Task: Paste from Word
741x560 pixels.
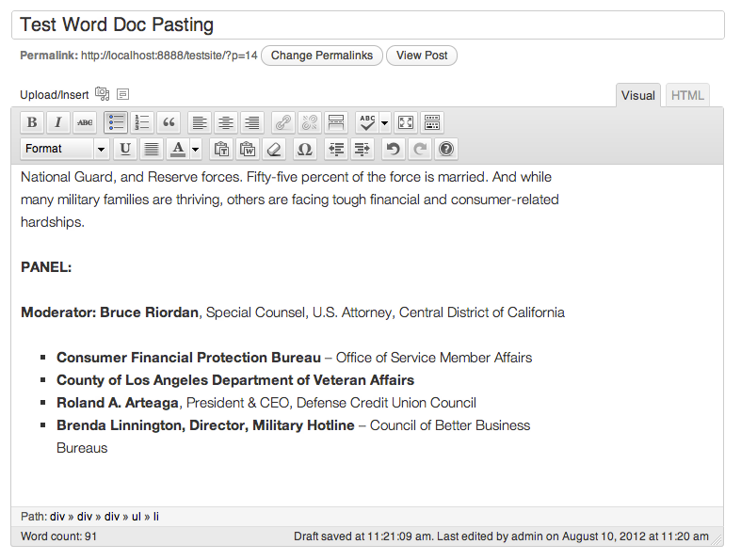Action: coord(248,149)
